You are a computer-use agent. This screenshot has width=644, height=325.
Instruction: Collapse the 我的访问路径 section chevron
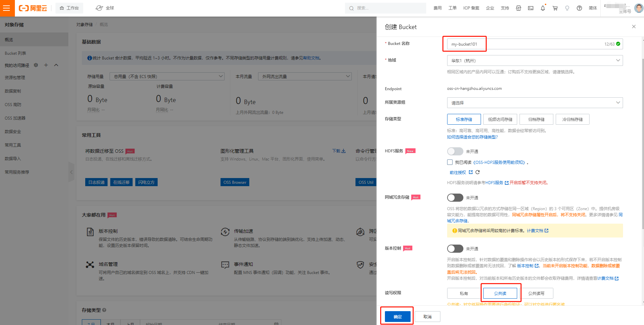(56, 65)
